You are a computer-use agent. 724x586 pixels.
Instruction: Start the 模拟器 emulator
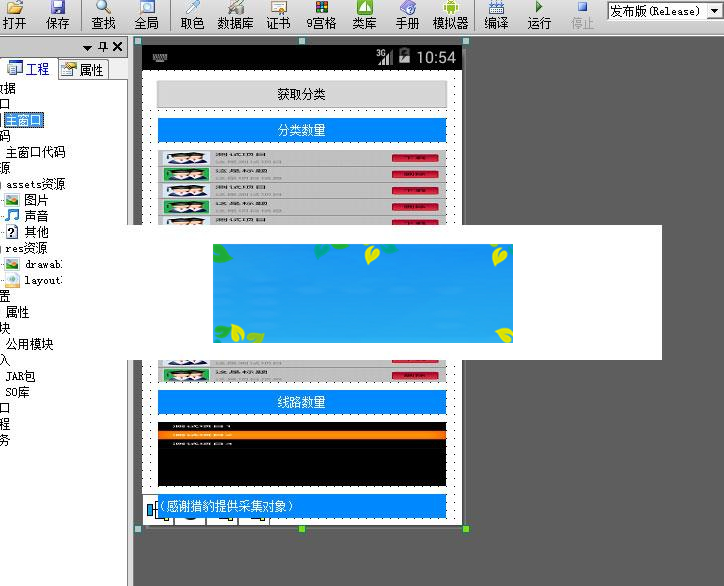pos(450,15)
